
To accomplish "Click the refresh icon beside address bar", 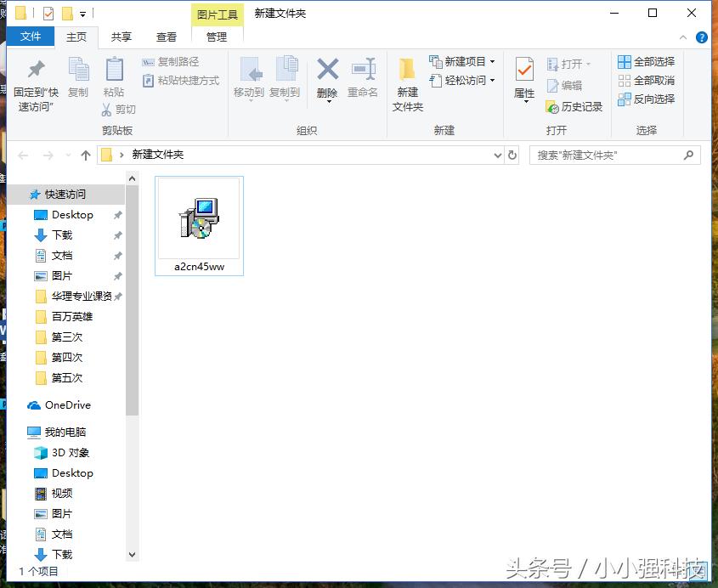I will click(512, 155).
